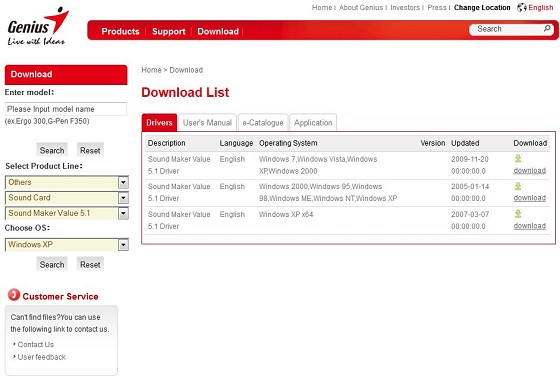This screenshot has width=560, height=384.
Task: Click the '2009-11-20' updated date
Action: pyautogui.click(x=470, y=159)
